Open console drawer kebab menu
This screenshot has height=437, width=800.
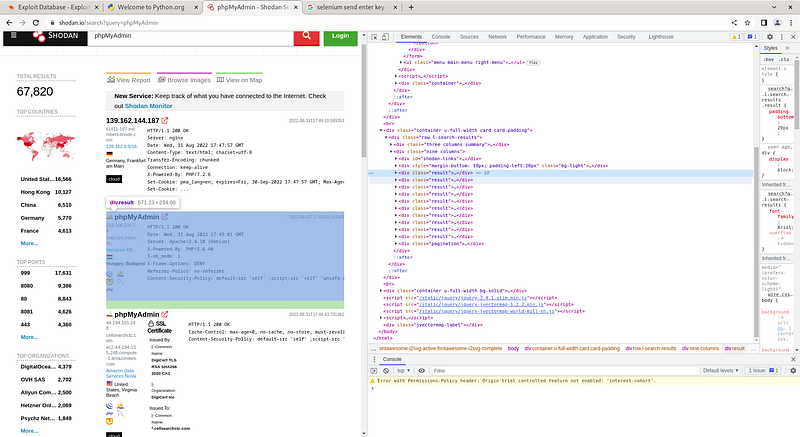pos(374,359)
